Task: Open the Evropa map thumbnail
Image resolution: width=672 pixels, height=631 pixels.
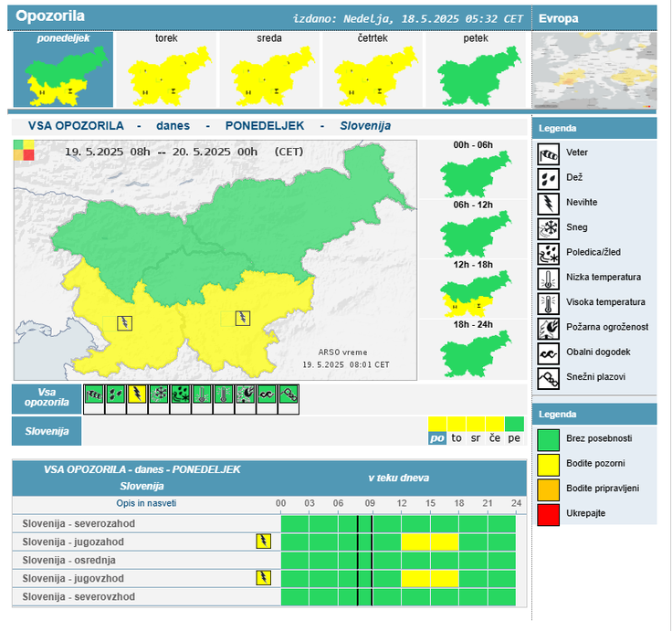Action: [x=594, y=70]
